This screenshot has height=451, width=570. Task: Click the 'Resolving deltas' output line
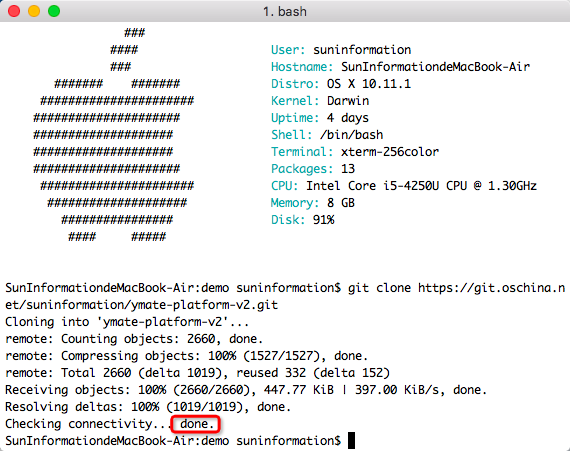point(148,407)
